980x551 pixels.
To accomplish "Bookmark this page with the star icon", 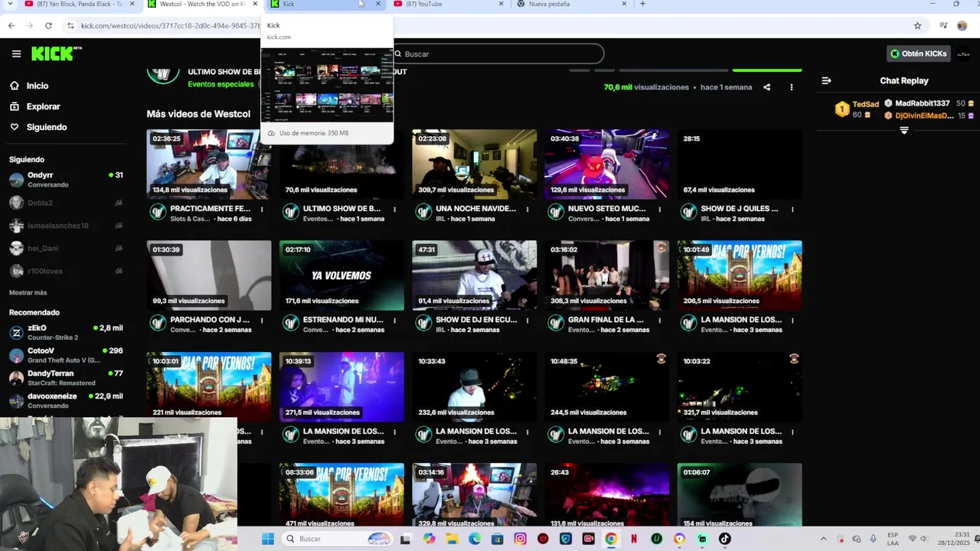I will point(917,25).
